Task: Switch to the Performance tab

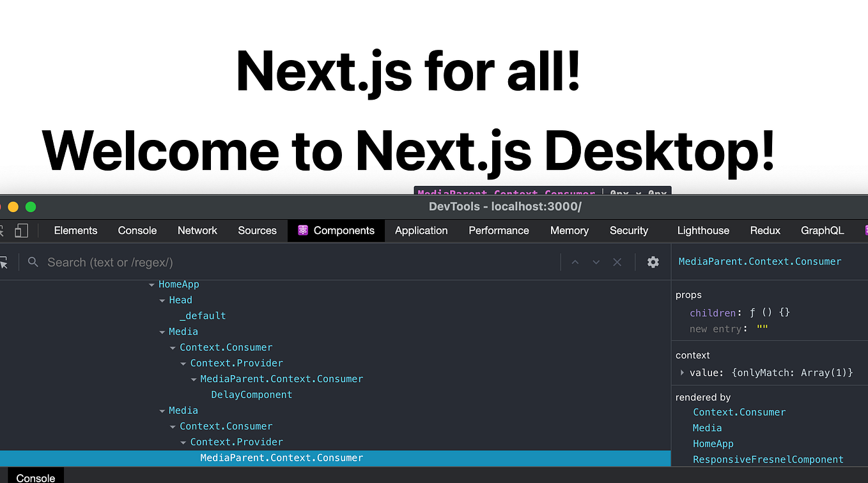Action: point(499,231)
